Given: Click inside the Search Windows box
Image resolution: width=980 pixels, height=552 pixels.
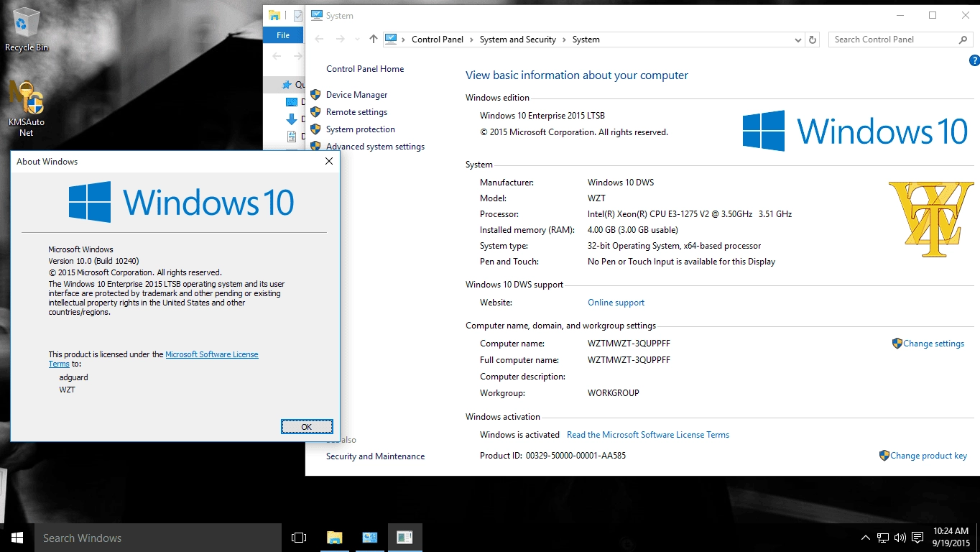Looking at the screenshot, I should click(158, 538).
